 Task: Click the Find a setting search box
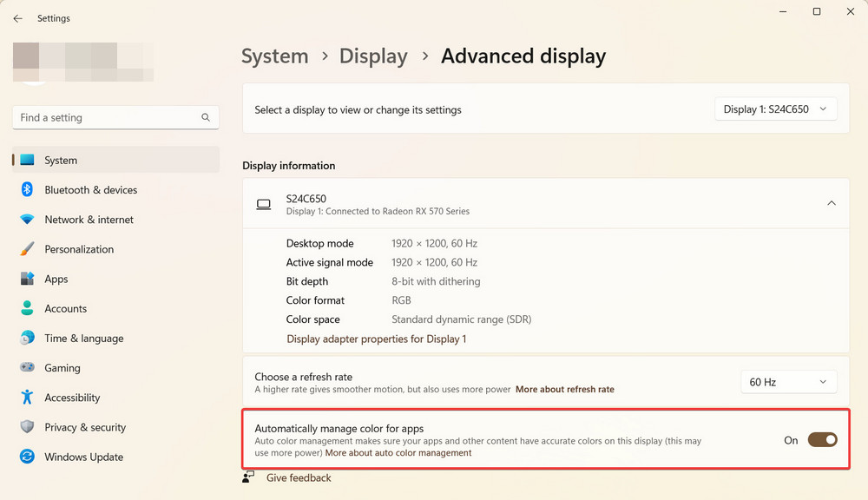point(108,117)
